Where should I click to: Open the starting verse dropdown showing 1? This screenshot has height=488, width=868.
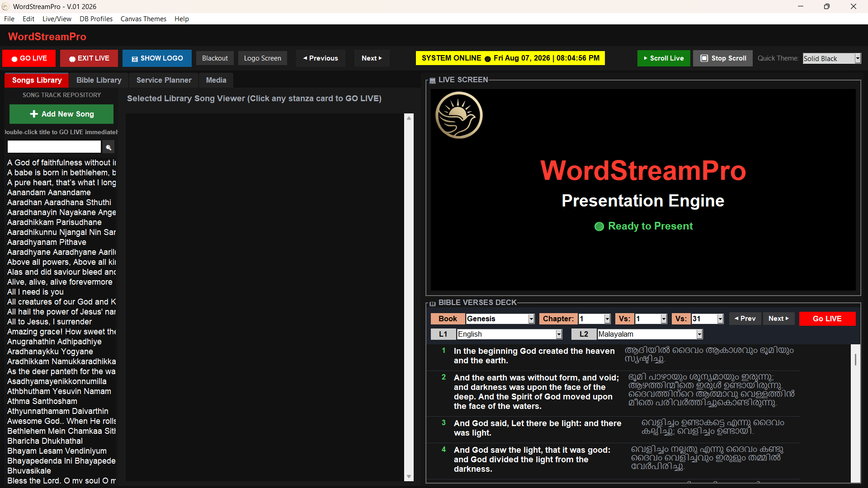pyautogui.click(x=651, y=319)
